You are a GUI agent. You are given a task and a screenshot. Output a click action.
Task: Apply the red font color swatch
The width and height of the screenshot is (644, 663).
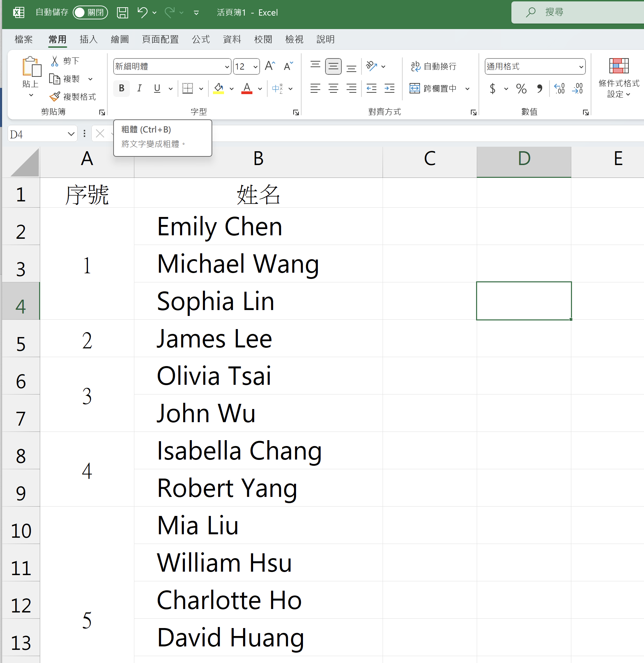pyautogui.click(x=247, y=89)
